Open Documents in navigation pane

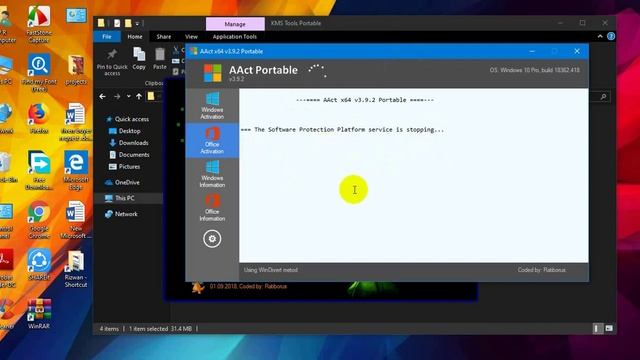point(129,155)
